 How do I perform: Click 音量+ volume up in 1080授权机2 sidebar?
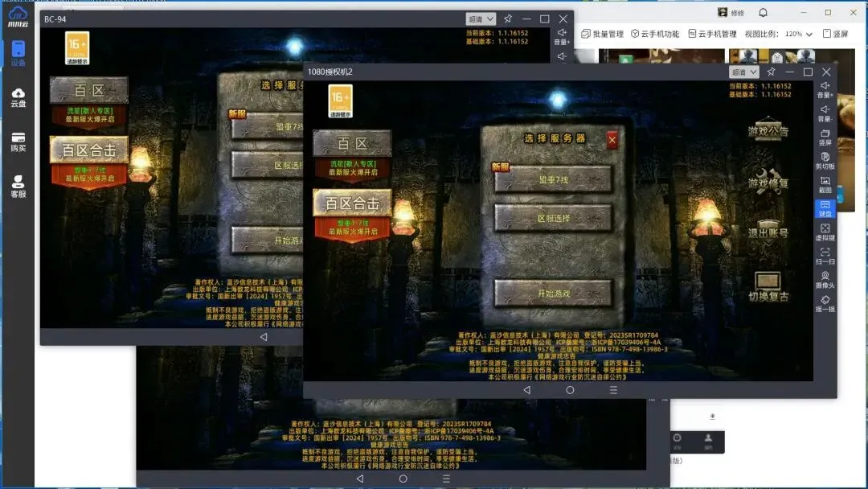(x=825, y=90)
